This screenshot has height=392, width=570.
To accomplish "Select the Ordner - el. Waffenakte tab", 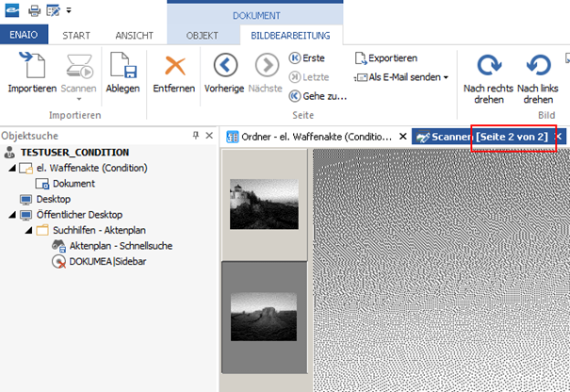I will pyautogui.click(x=310, y=137).
